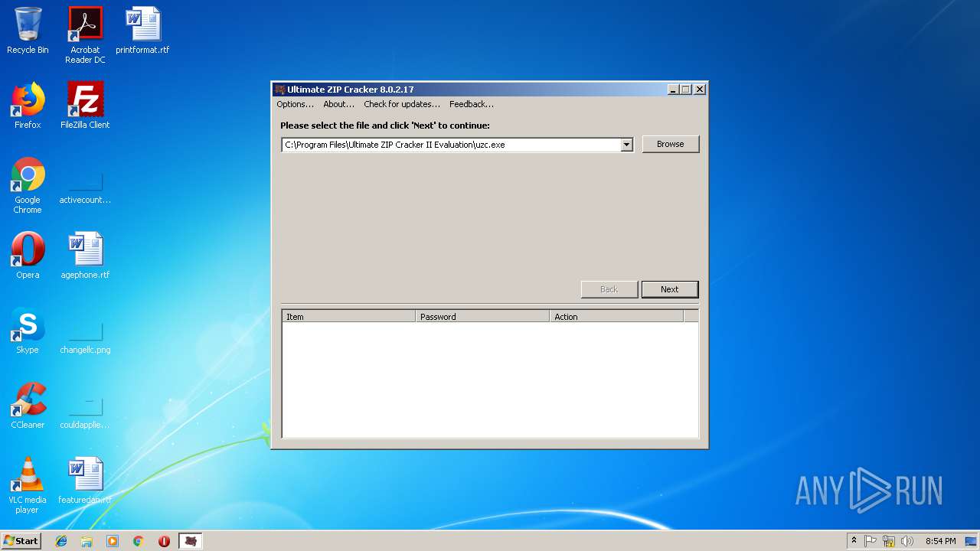Open the Action Center flag icon
The width and height of the screenshot is (980, 551).
[x=871, y=541]
